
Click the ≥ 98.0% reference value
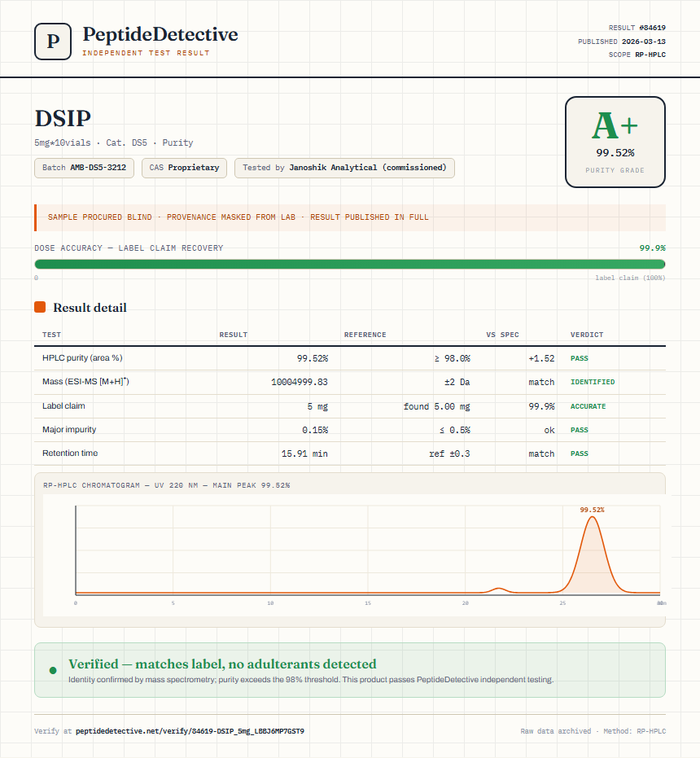[x=452, y=358]
